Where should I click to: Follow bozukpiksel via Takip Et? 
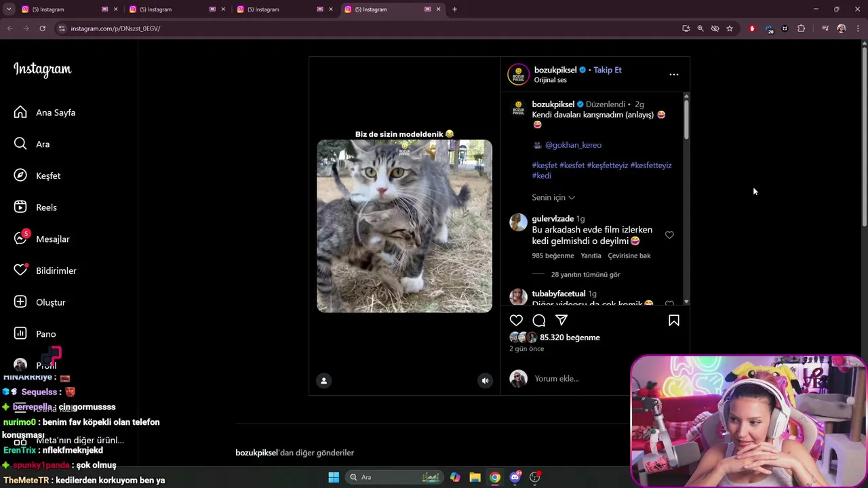[608, 70]
